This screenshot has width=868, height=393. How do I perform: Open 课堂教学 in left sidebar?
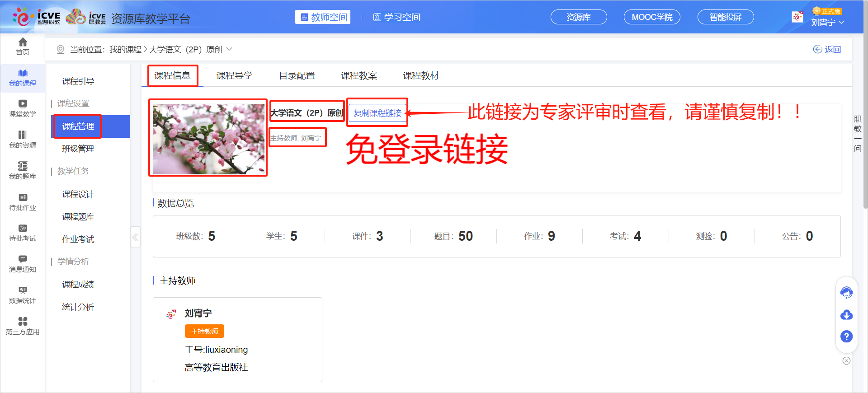23,108
